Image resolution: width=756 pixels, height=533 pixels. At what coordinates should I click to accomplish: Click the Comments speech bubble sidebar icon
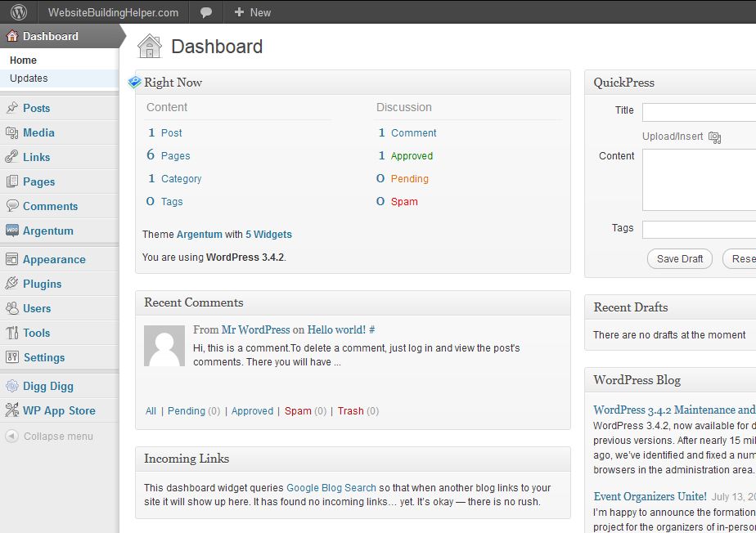tap(12, 206)
